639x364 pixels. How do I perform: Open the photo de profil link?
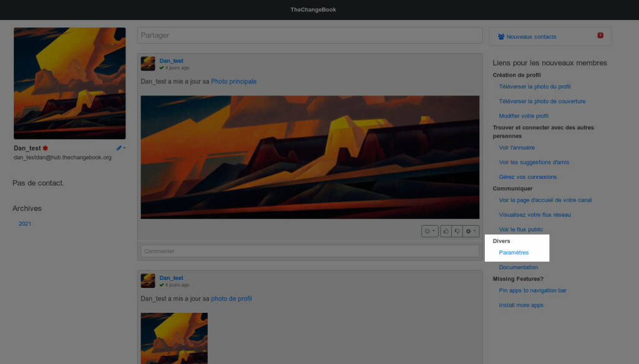[231, 299]
